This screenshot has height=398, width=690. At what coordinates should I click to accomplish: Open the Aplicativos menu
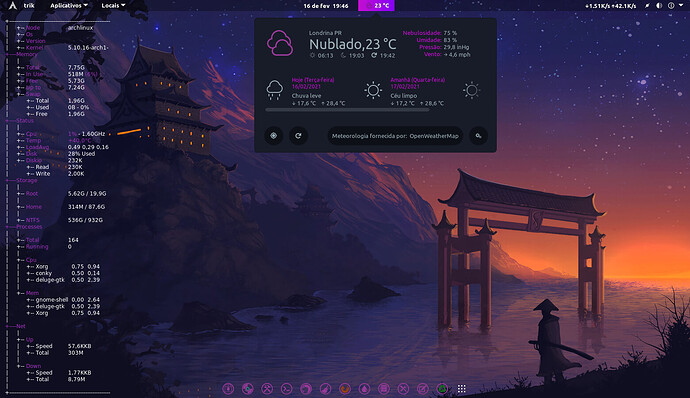(x=69, y=6)
